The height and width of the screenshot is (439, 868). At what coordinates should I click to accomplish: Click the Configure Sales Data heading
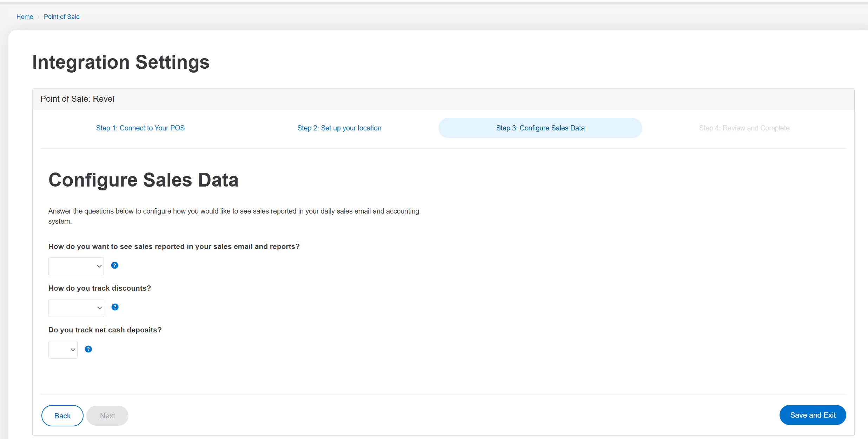point(144,180)
